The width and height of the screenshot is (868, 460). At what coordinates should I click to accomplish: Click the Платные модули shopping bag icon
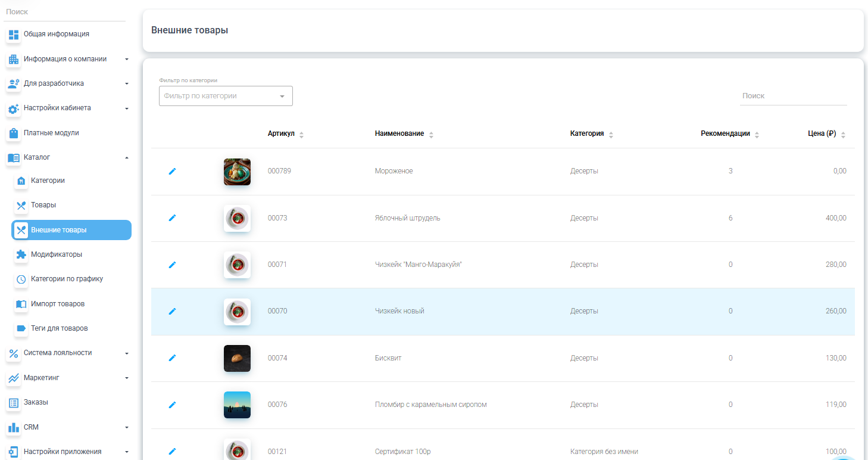[x=13, y=133]
